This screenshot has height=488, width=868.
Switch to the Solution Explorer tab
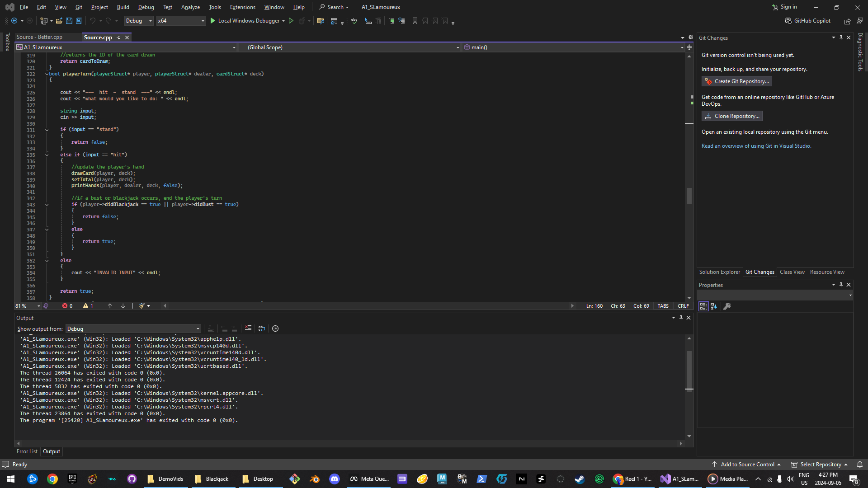click(x=719, y=272)
